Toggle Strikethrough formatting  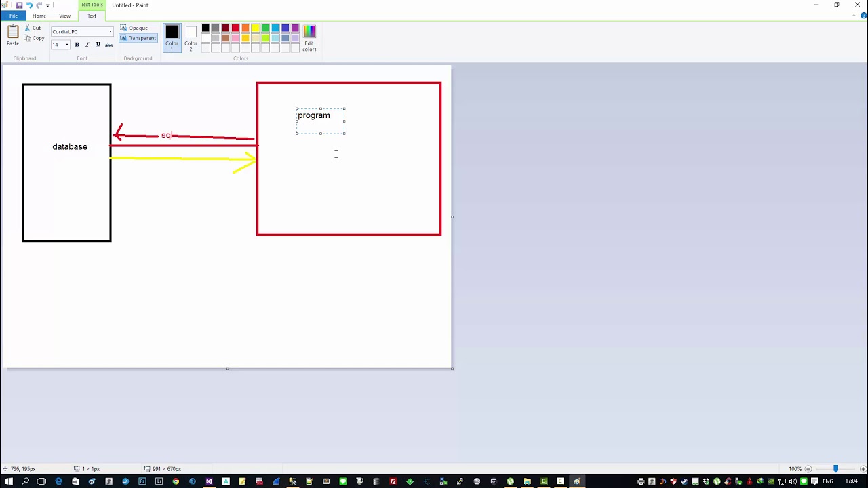pyautogui.click(x=108, y=45)
